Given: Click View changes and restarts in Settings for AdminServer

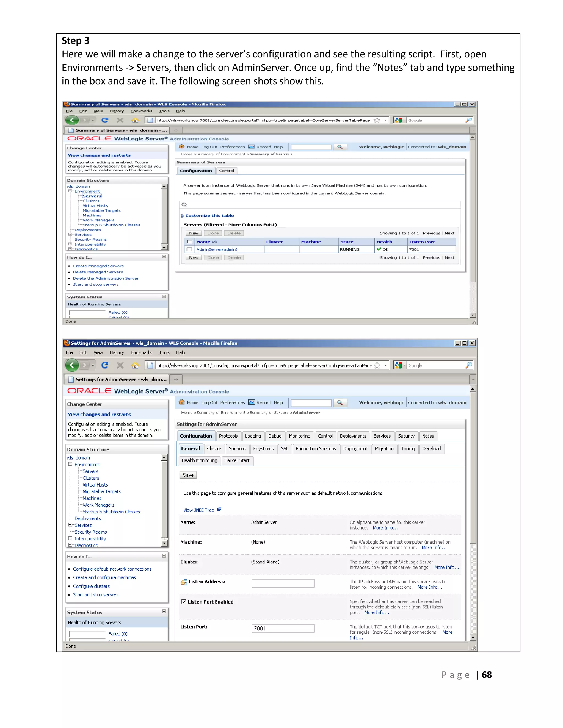Looking at the screenshot, I should pyautogui.click(x=100, y=414).
